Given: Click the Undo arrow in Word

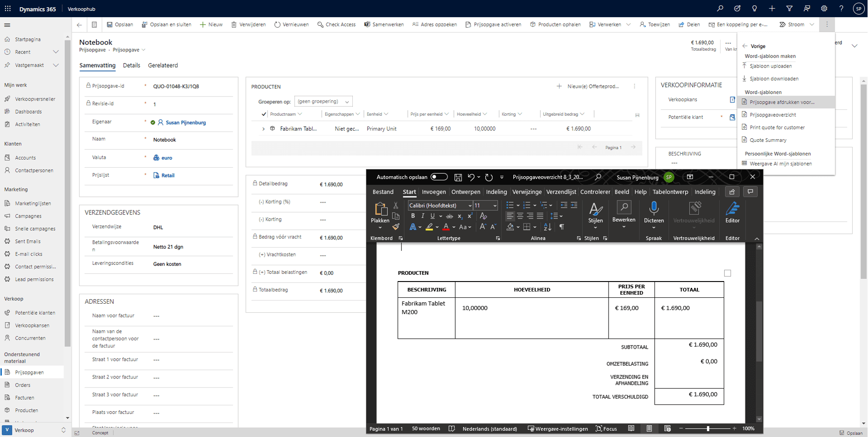Looking at the screenshot, I should 471,177.
